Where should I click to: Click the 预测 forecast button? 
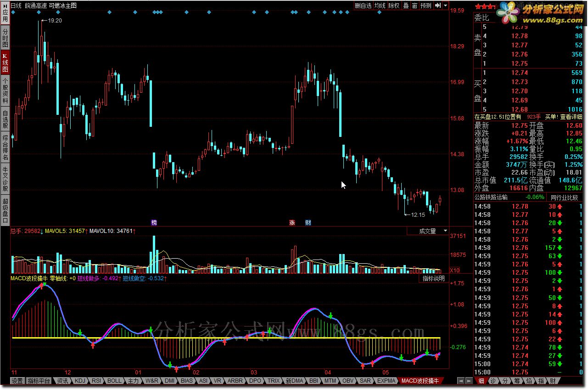426,6
